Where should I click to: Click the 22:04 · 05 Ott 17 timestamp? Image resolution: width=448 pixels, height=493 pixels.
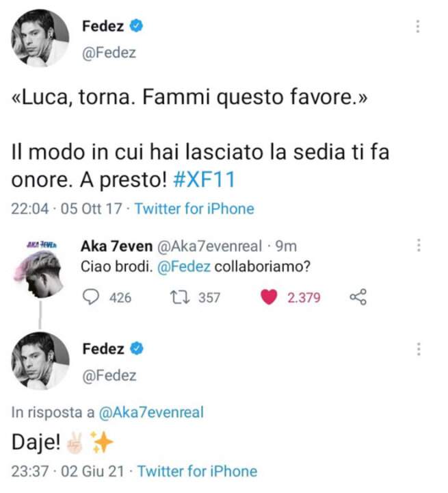(66, 209)
